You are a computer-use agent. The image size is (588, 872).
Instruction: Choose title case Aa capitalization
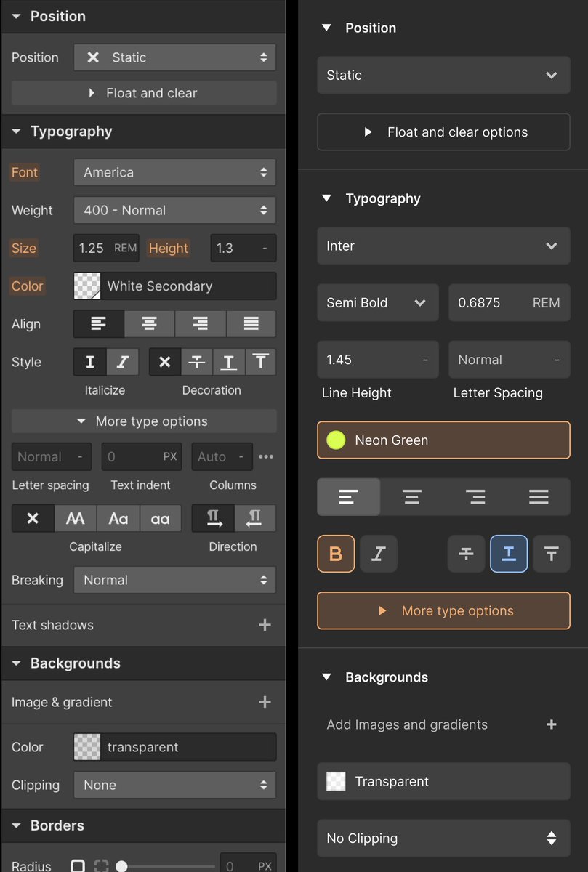tap(118, 518)
